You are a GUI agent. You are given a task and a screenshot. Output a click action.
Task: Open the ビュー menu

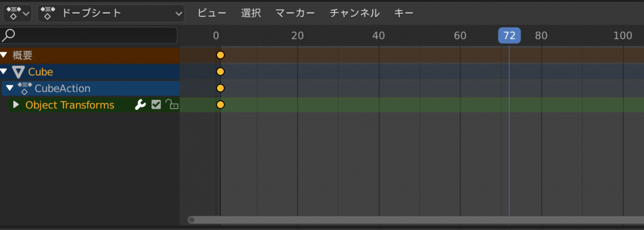click(x=212, y=13)
